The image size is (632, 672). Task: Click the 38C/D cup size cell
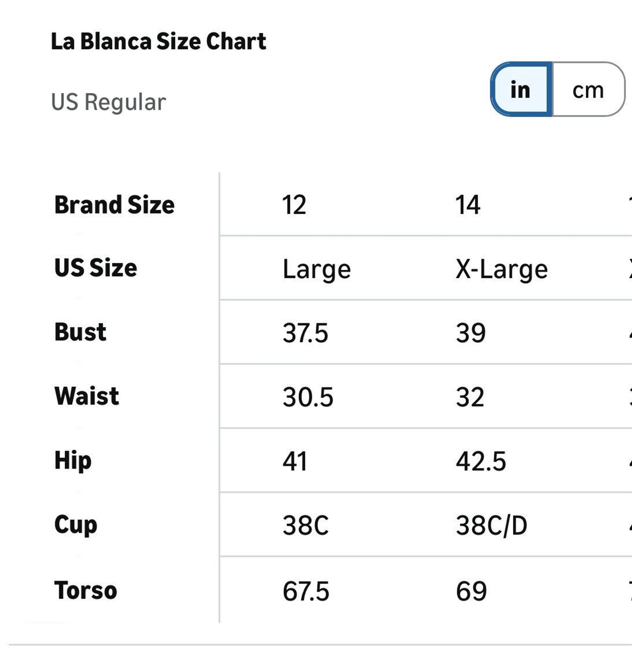492,525
